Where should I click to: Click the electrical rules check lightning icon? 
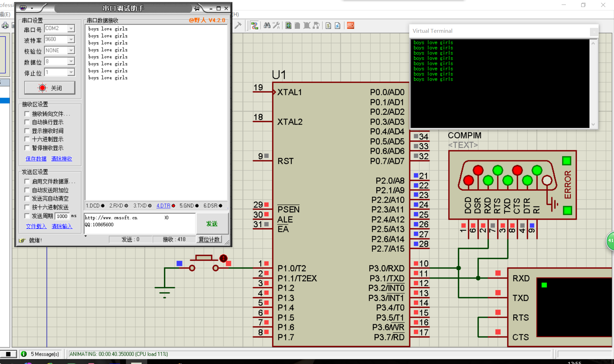337,25
